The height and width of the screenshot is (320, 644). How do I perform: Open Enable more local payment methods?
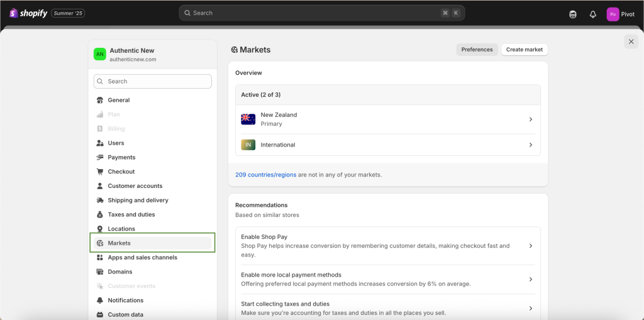coord(387,279)
